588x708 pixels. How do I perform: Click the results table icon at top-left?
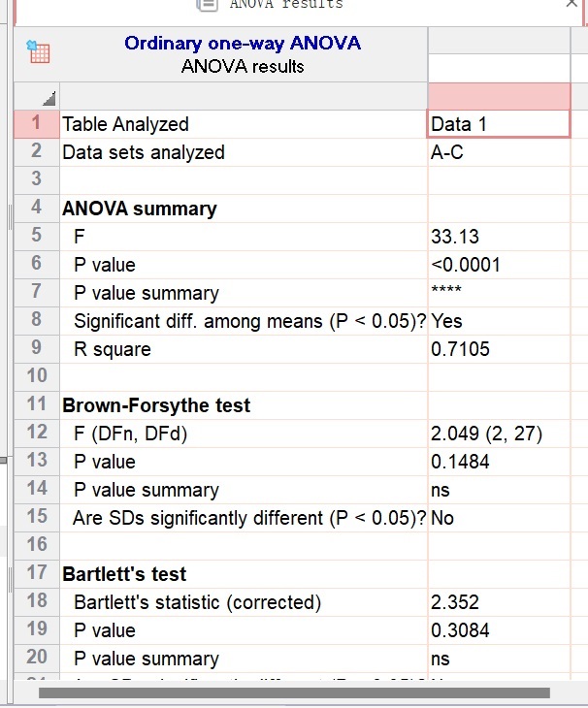pos(38,51)
